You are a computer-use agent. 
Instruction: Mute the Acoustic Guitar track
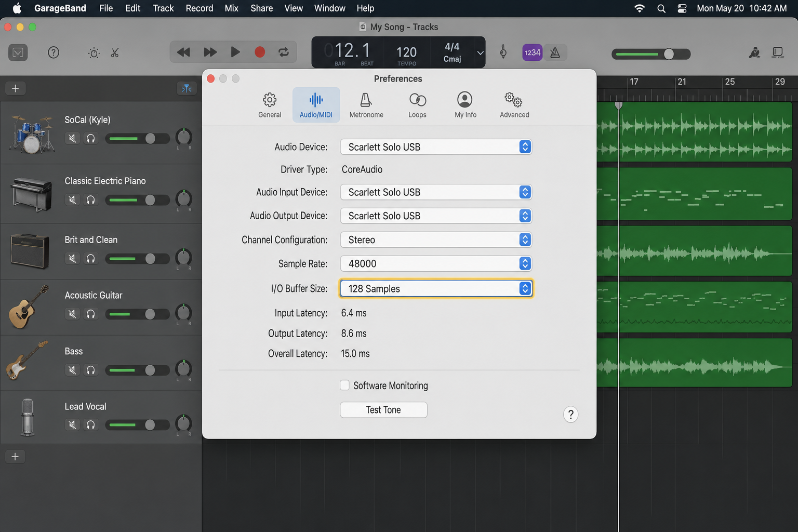coord(73,314)
